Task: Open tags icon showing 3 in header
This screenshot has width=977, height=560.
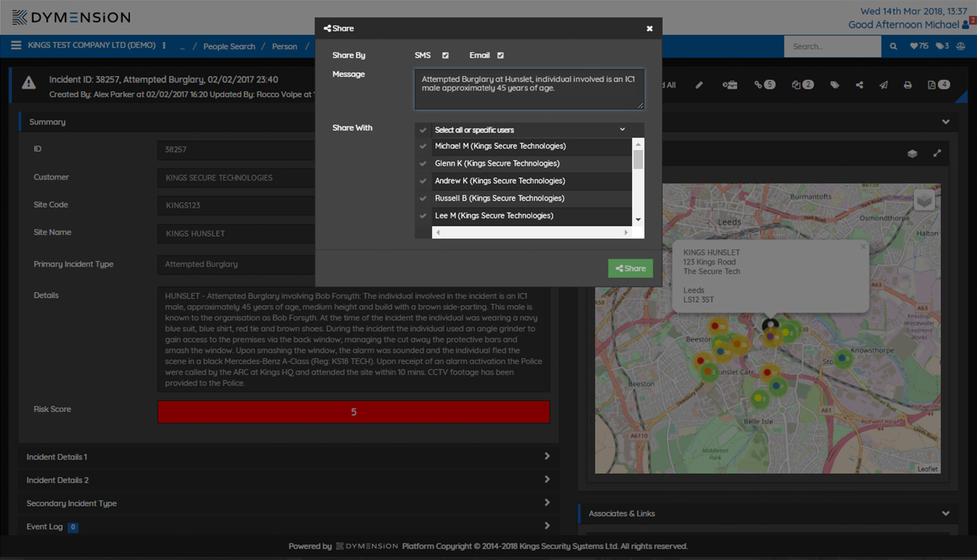Action: pos(942,46)
